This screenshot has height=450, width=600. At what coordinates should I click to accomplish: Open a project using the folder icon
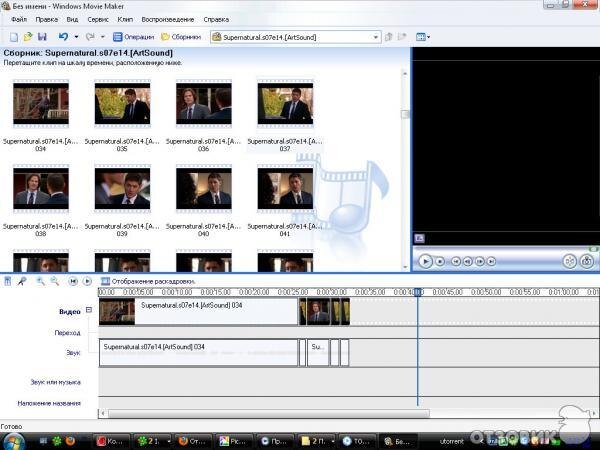click(x=28, y=37)
